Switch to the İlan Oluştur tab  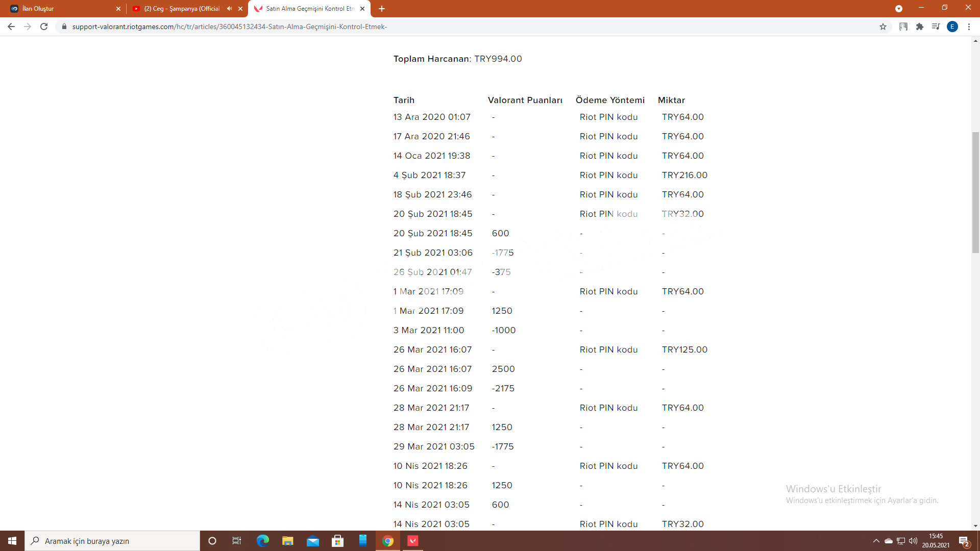click(x=63, y=9)
